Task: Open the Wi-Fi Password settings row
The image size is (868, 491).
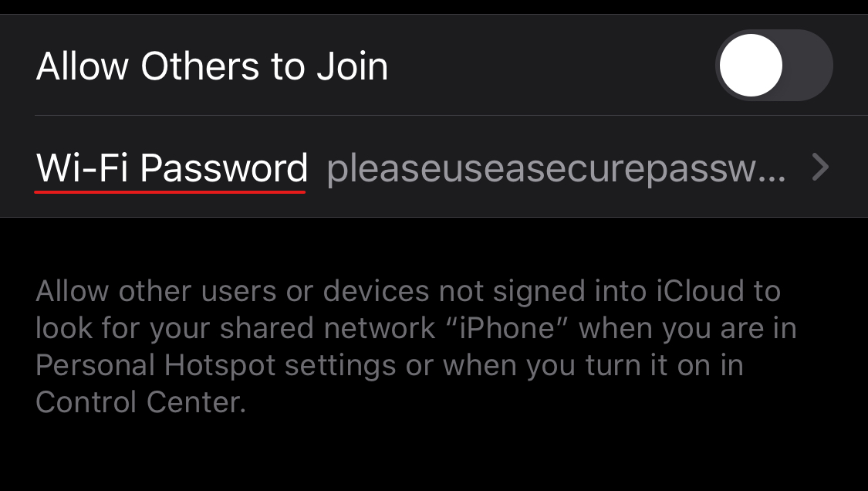Action: [x=434, y=167]
